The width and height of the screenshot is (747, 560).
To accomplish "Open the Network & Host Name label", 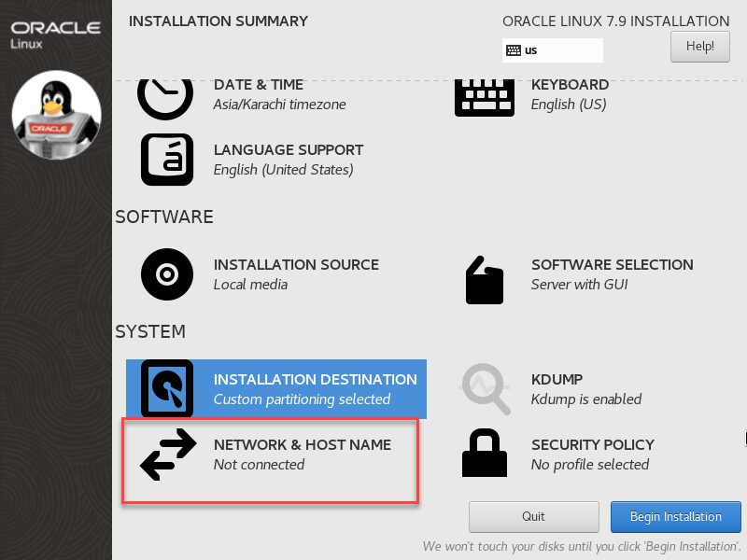I will coord(303,445).
